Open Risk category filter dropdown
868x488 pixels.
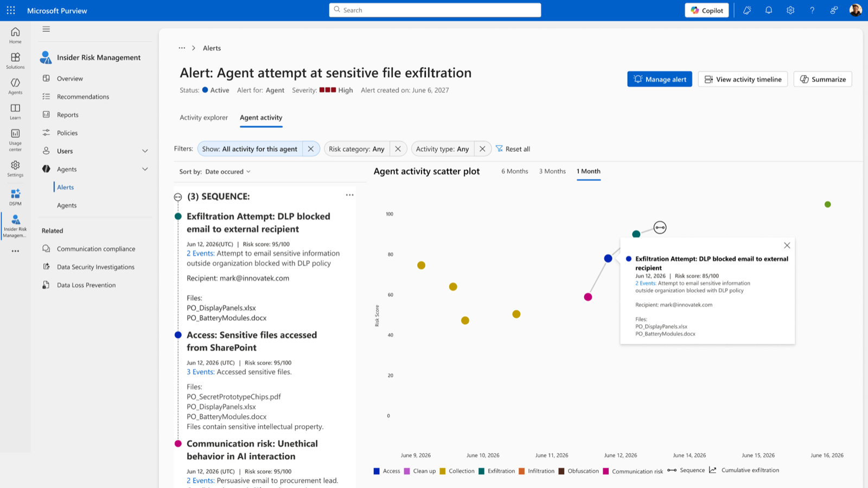(356, 149)
